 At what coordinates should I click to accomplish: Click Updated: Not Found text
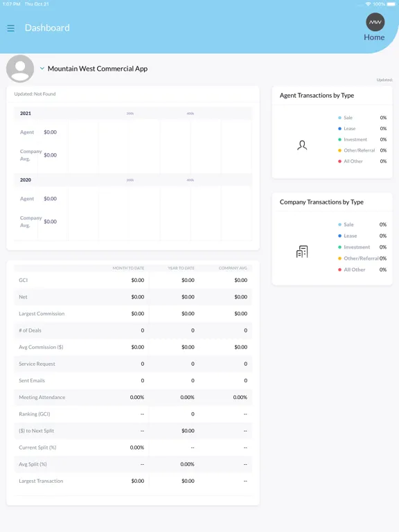(35, 94)
